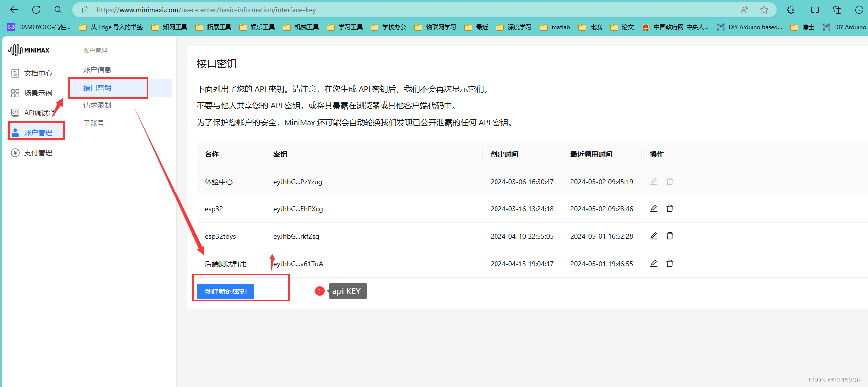This screenshot has width=868, height=387.
Task: Open the 子账号 submenu item
Action: coord(94,123)
